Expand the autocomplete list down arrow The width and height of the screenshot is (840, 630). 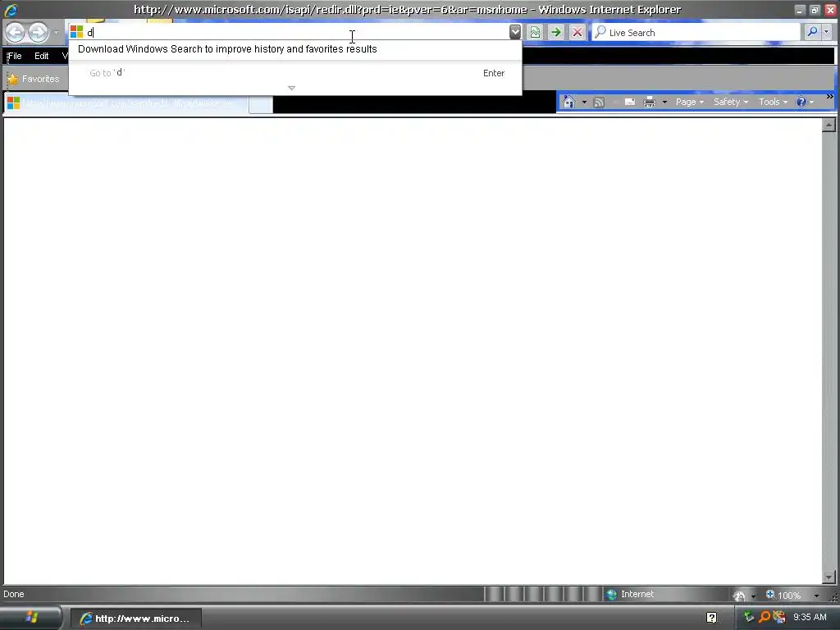(291, 88)
